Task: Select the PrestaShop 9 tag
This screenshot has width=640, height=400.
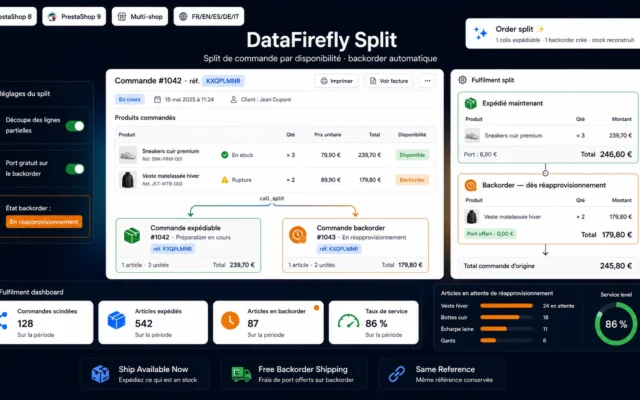Action: [x=74, y=16]
